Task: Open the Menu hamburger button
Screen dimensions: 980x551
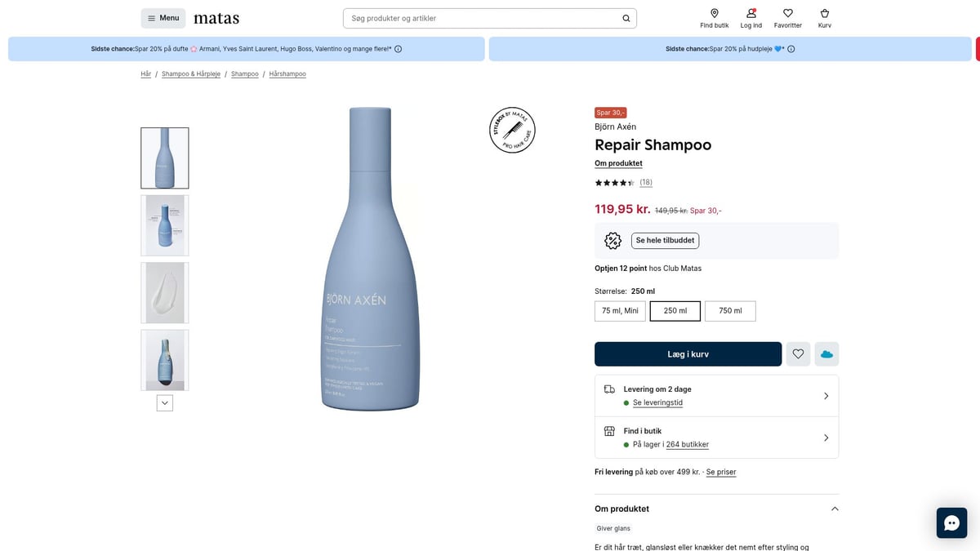Action: coord(163,17)
